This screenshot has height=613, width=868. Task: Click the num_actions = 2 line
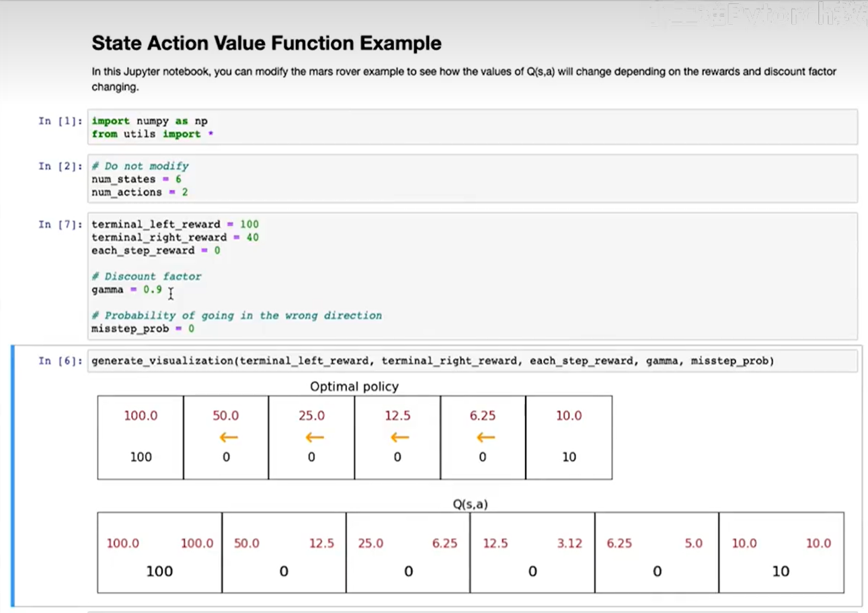click(x=140, y=192)
